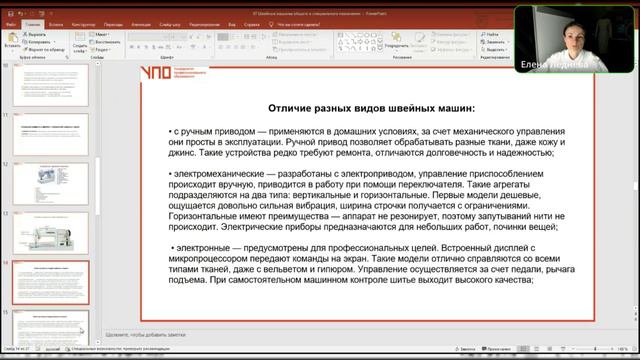Open the Раздел section dropdown

coord(100,49)
